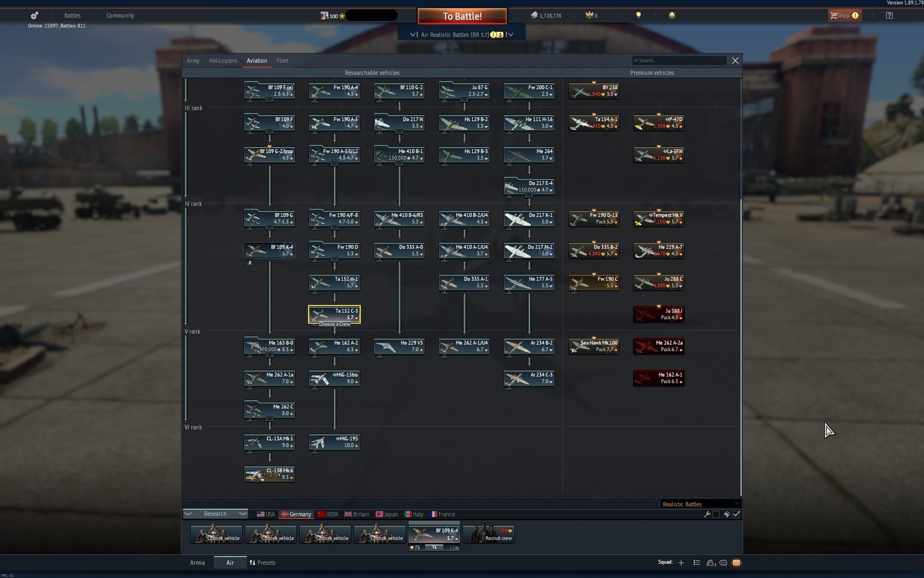Select the Ju 388 J pack vehicle
Screen dimensions: 924x578
pyautogui.click(x=659, y=314)
